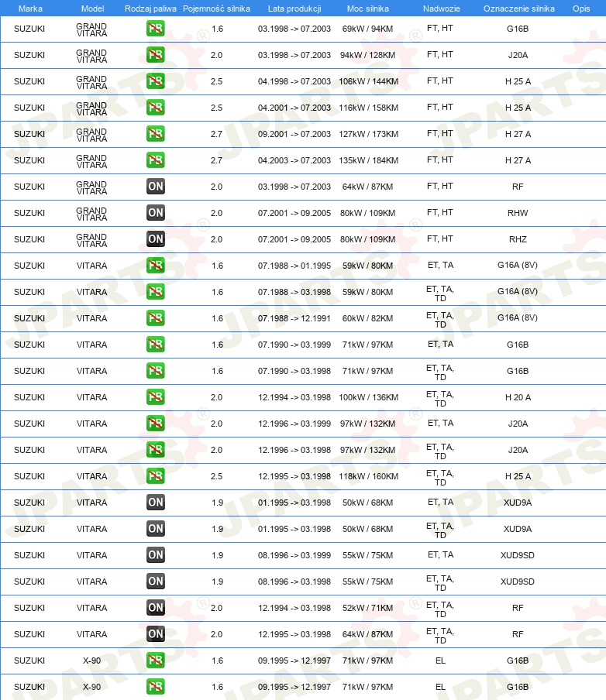The width and height of the screenshot is (606, 700).
Task: Click petrol icon in the J20A Grand Vitara row
Action: pyautogui.click(x=156, y=55)
